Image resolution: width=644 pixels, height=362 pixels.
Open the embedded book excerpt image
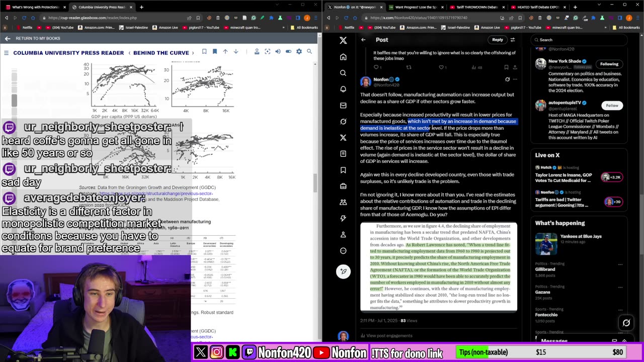439,267
